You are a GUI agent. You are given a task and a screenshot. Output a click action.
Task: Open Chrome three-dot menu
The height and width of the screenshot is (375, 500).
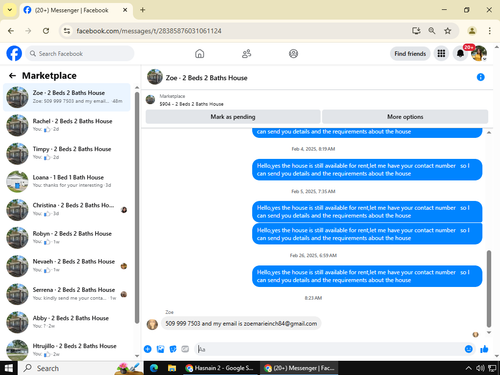coord(489,31)
